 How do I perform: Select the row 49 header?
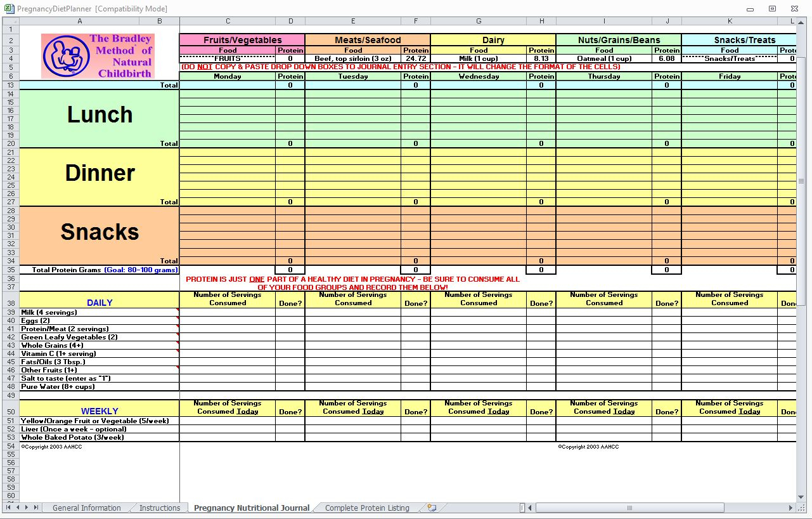pos(11,395)
